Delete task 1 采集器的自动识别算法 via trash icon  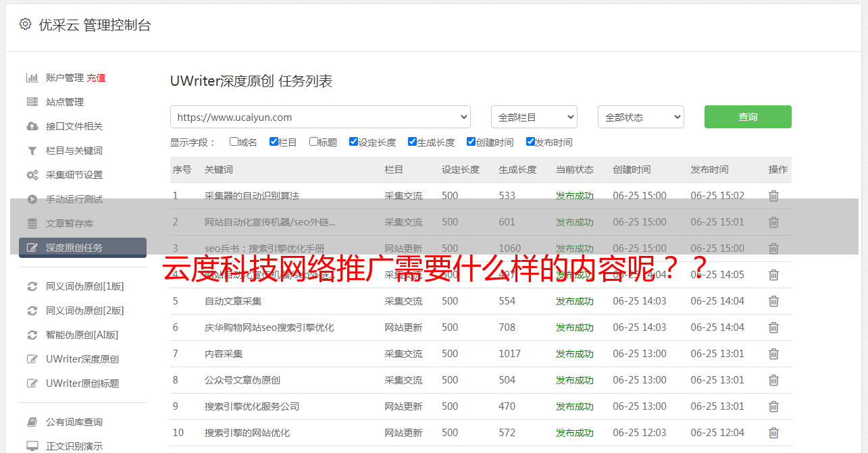pyautogui.click(x=774, y=196)
